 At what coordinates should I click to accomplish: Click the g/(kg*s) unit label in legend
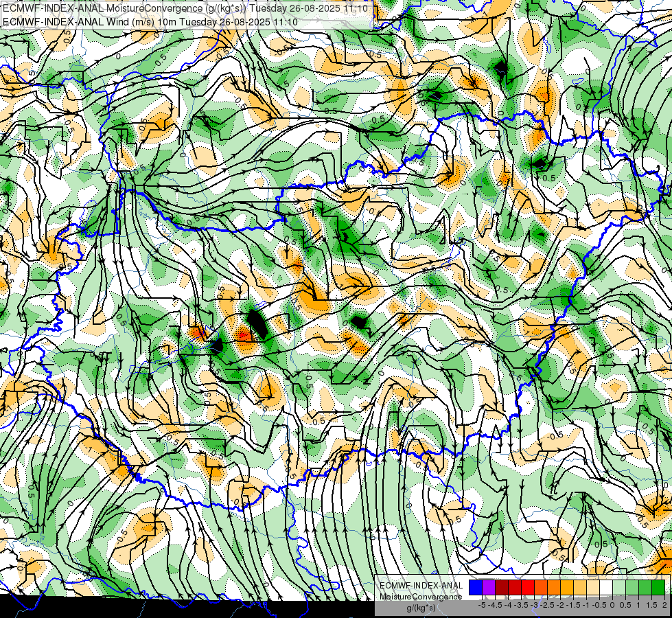(x=421, y=608)
